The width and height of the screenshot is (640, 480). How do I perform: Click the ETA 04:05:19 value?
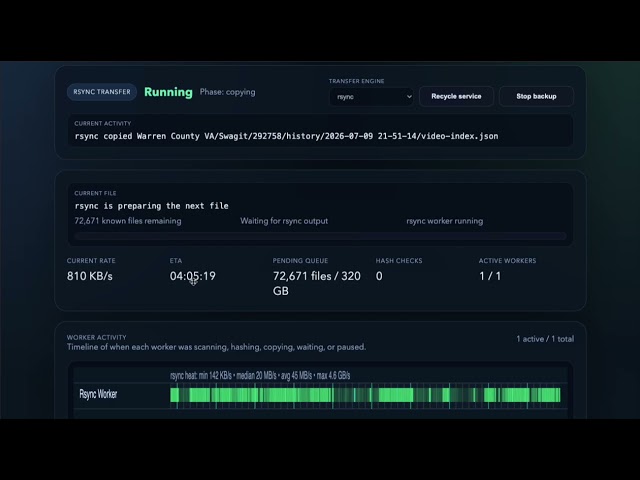click(x=193, y=276)
